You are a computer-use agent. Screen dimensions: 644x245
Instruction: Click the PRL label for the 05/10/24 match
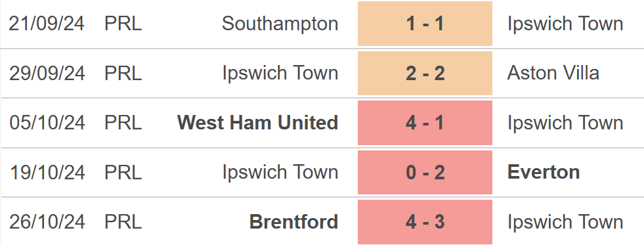pyautogui.click(x=123, y=123)
